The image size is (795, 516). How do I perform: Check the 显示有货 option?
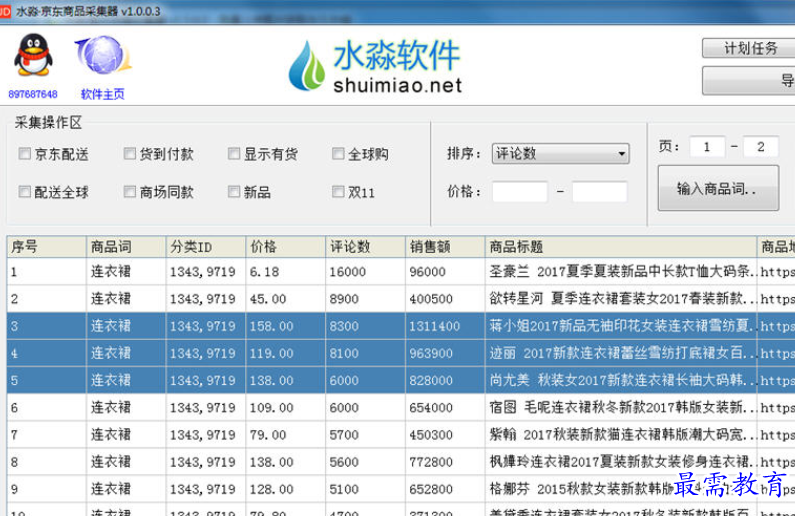pos(234,154)
